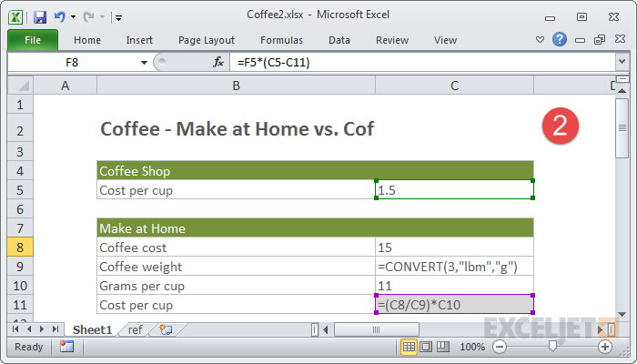
Task: Switch to Page Break Preview icon
Action: [443, 347]
